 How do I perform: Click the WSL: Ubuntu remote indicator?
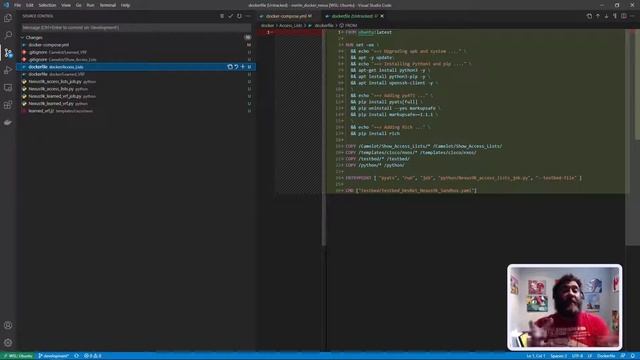point(18,356)
